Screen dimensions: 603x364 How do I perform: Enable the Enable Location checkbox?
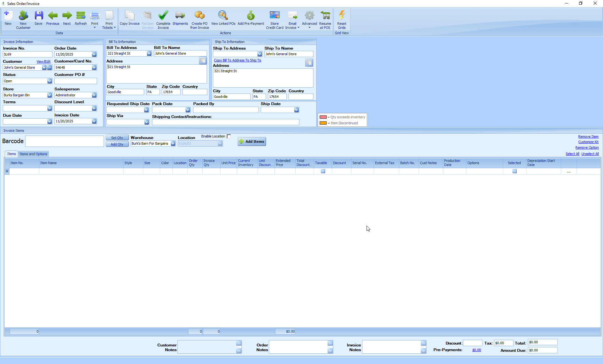tap(229, 136)
